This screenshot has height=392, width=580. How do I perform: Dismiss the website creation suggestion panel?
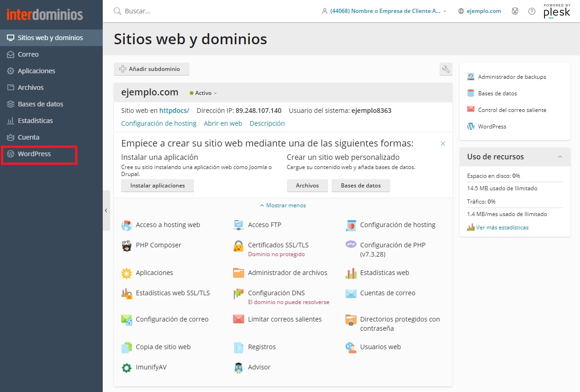[443, 144]
